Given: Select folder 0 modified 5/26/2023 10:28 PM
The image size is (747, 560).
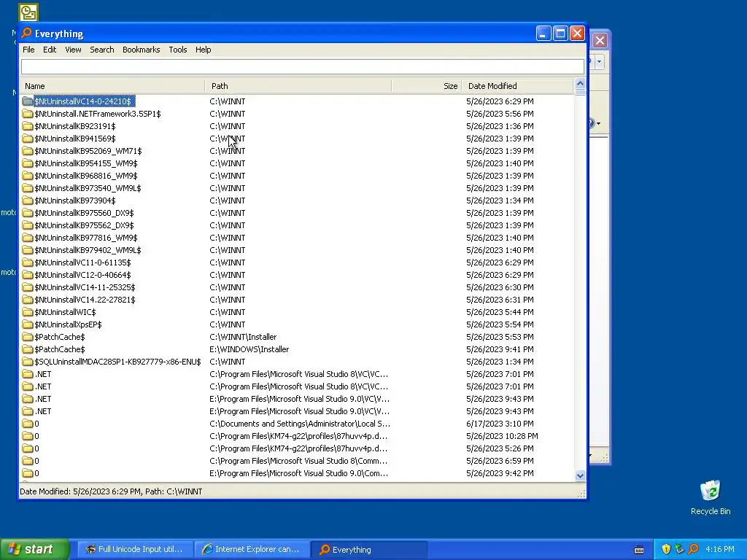Looking at the screenshot, I should (x=36, y=436).
